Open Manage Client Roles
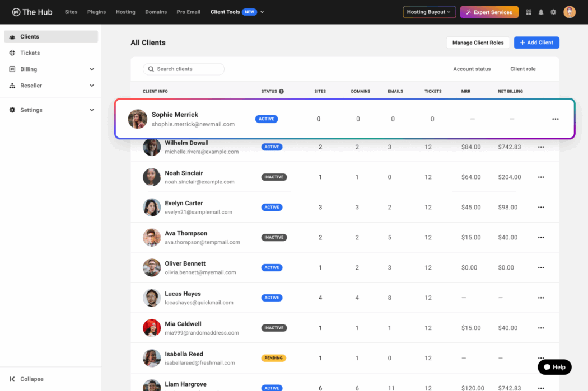Image resolution: width=588 pixels, height=391 pixels. pos(478,43)
